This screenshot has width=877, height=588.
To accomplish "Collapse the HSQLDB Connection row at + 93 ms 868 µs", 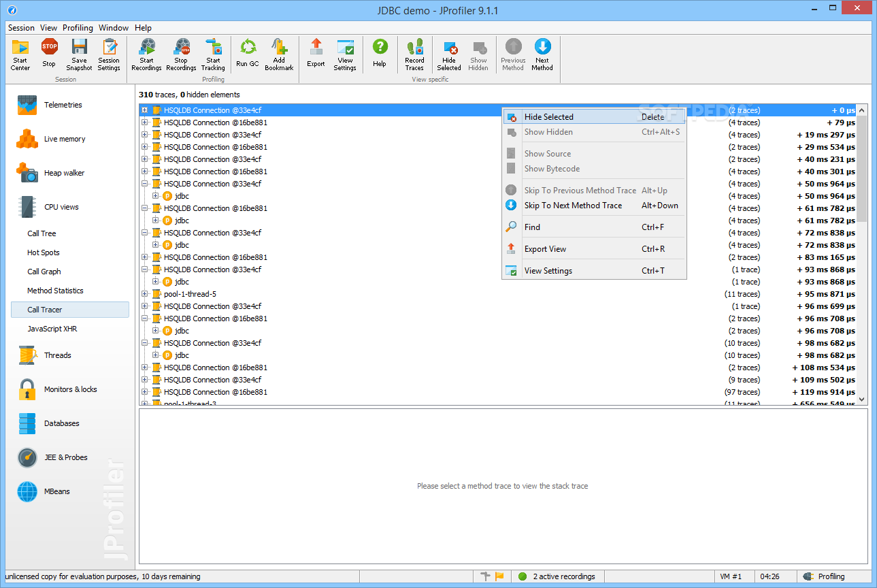I will point(144,269).
